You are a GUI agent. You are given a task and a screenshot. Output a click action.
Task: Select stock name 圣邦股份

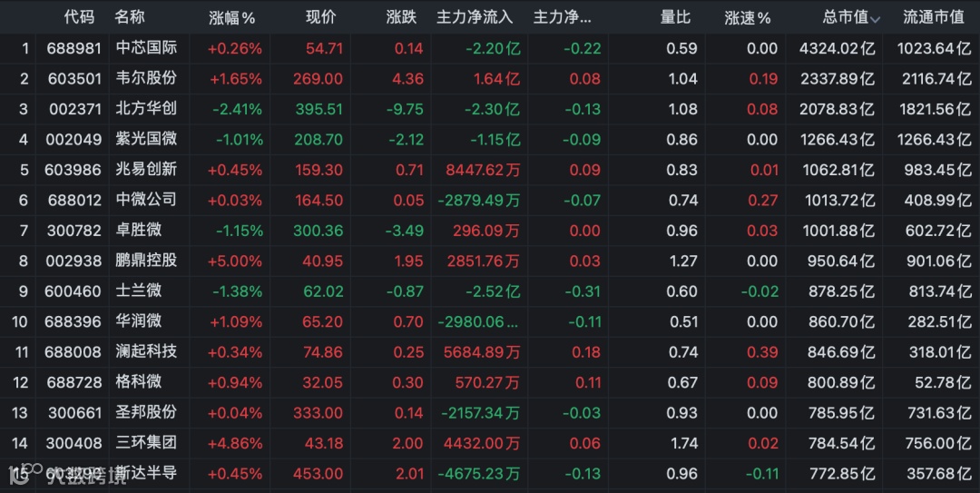(146, 412)
